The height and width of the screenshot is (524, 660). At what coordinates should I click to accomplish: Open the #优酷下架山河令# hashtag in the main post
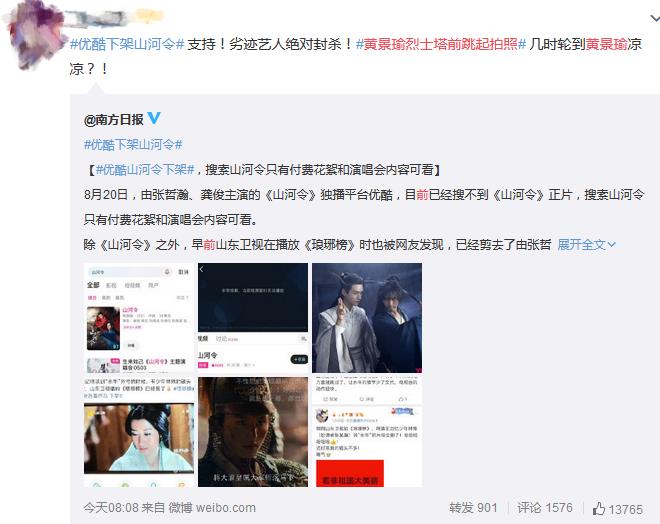click(127, 44)
